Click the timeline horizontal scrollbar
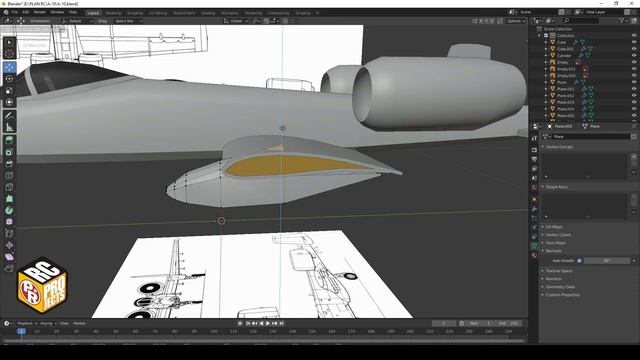 point(264,340)
